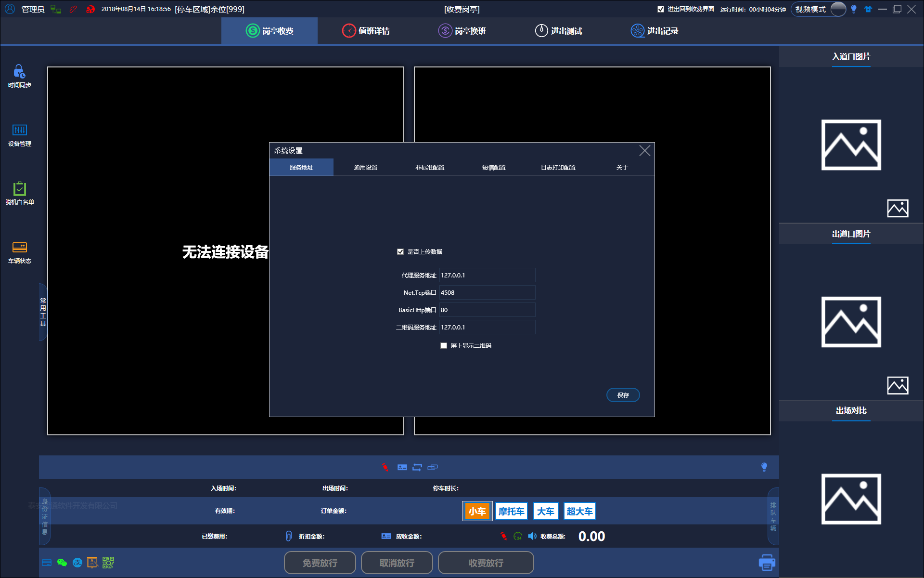924x578 pixels.
Task: Click the bank card payment icon
Action: point(47,563)
